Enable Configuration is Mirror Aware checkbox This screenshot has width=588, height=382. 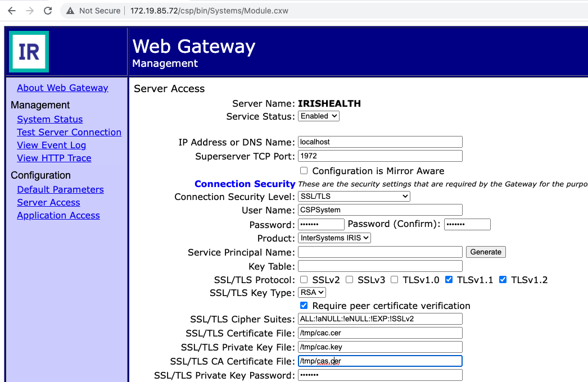pos(304,171)
